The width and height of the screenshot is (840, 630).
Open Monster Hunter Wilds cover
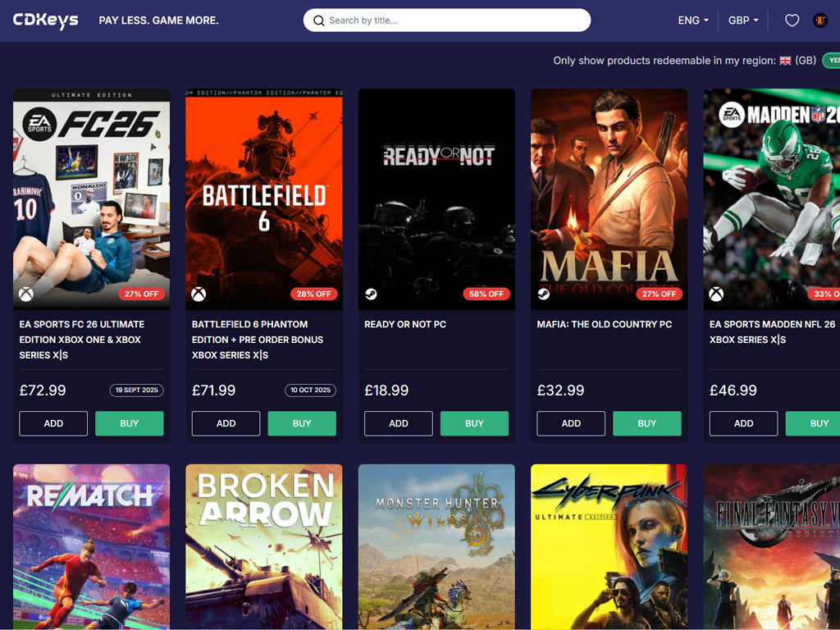coord(436,547)
